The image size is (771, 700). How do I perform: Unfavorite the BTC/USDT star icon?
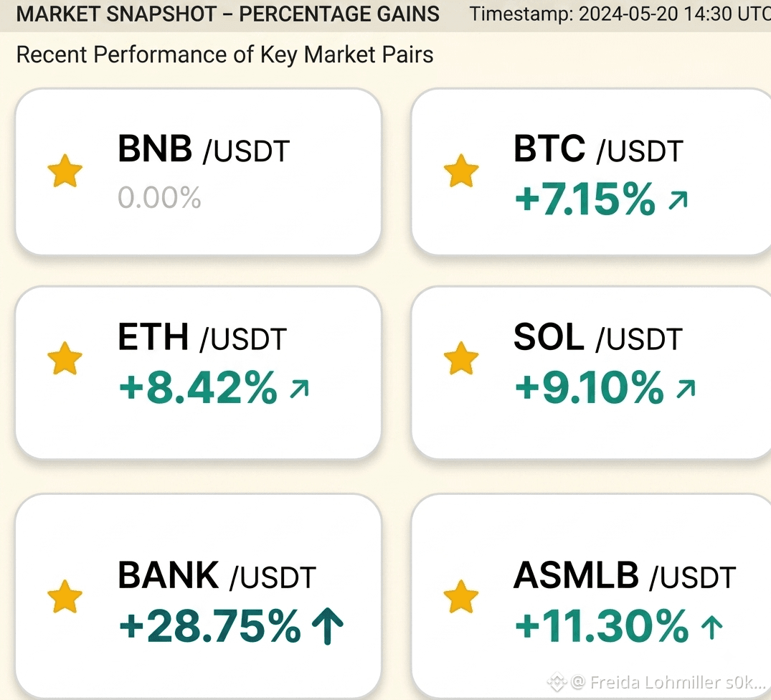(x=461, y=171)
